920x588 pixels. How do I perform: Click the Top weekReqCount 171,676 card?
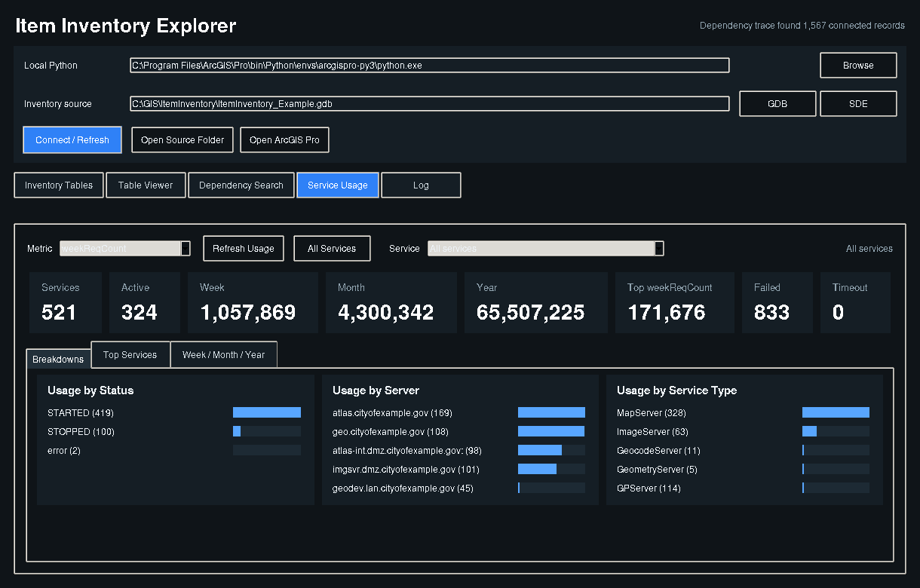(x=675, y=302)
